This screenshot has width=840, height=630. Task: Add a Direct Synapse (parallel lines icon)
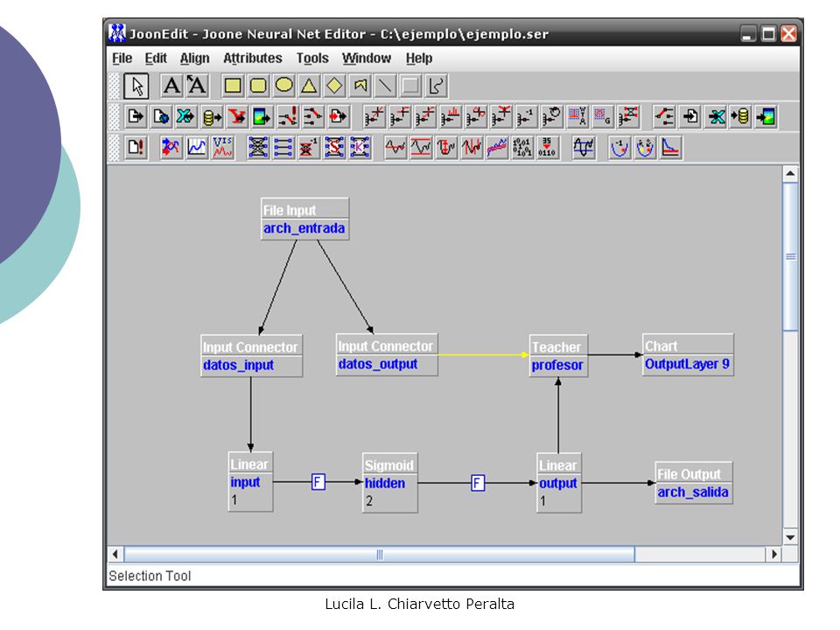pos(283,147)
